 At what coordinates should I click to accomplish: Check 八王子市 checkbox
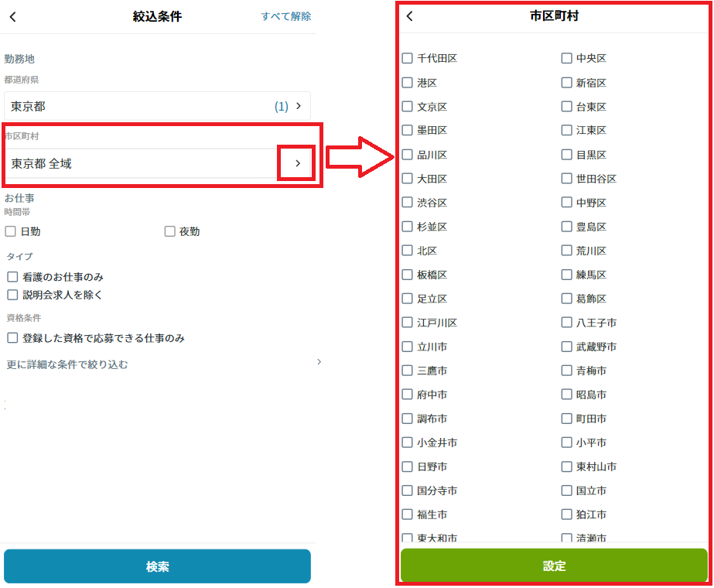coord(566,323)
